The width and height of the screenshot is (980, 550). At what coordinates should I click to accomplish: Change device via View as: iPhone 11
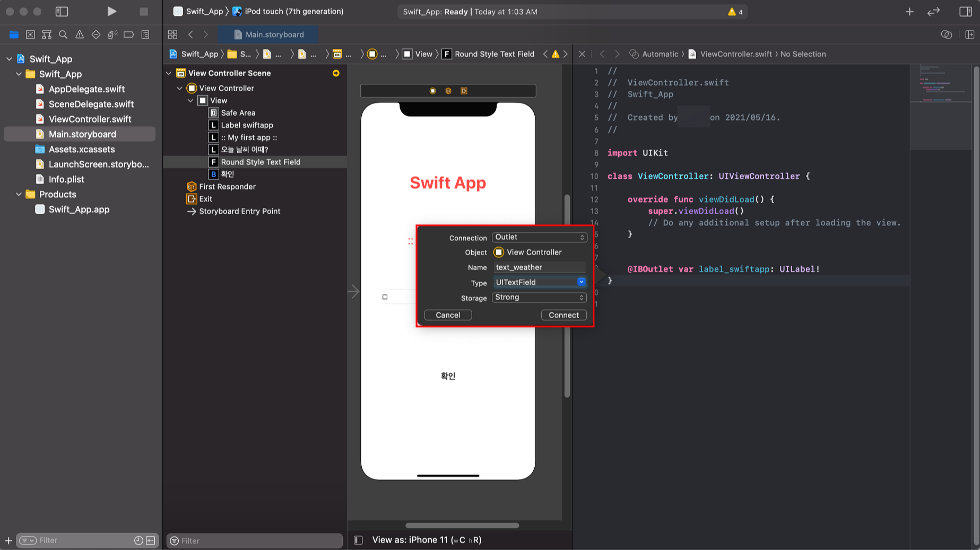(427, 540)
